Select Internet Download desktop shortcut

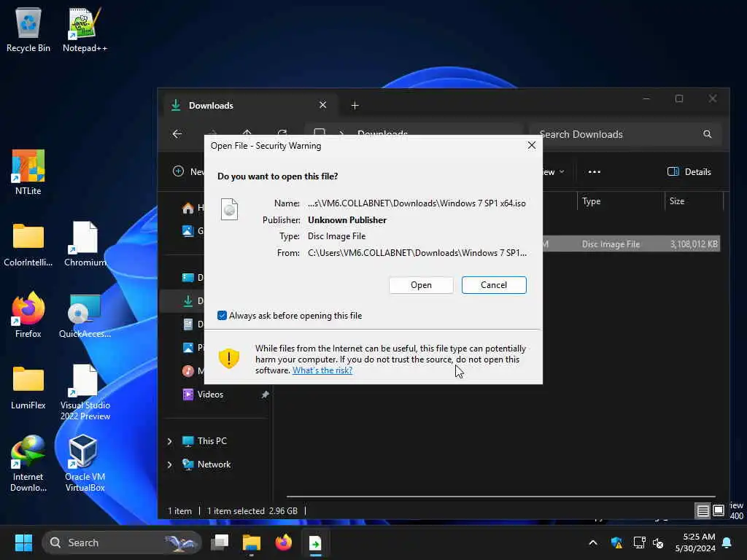tap(28, 464)
